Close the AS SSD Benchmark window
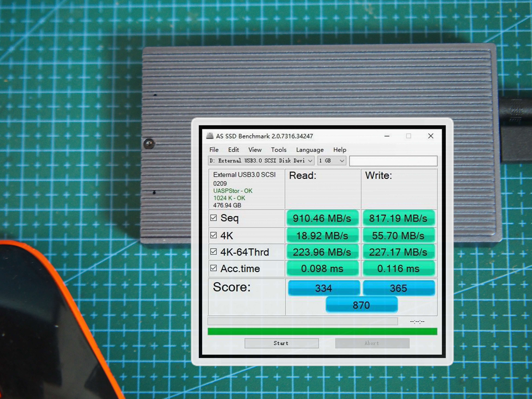This screenshot has width=532, height=399. click(431, 136)
